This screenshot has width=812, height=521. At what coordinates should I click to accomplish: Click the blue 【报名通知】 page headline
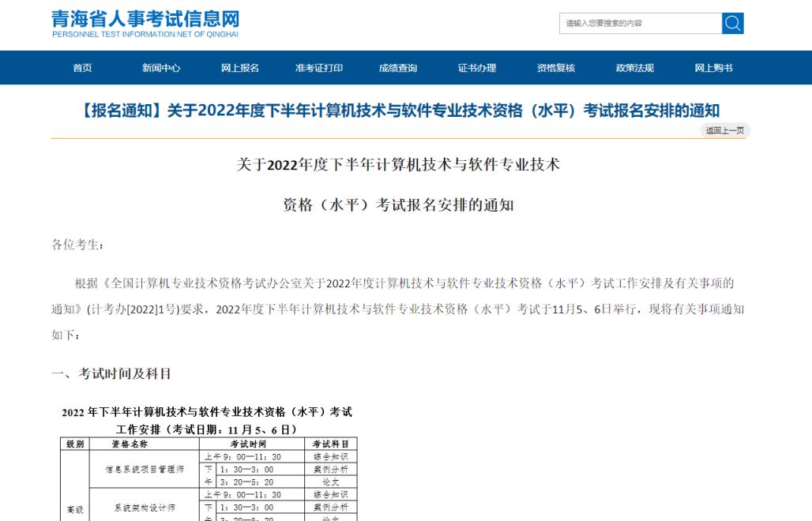point(399,111)
